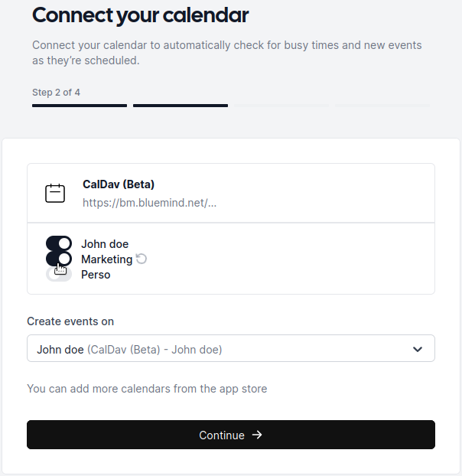Open the 'Create events on' calendar dropdown
Screen dimensions: 462x476
(x=230, y=349)
